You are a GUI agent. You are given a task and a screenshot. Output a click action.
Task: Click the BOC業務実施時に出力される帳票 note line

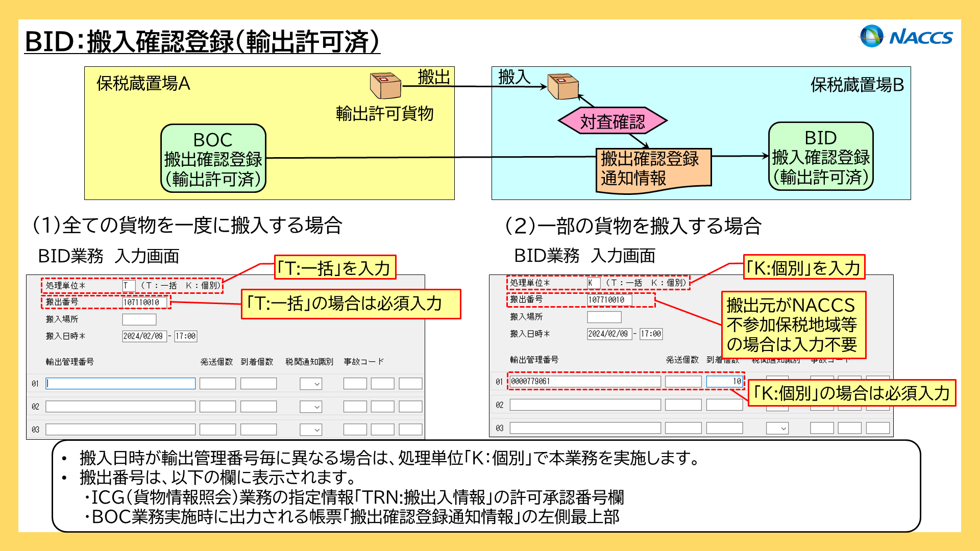(x=351, y=517)
